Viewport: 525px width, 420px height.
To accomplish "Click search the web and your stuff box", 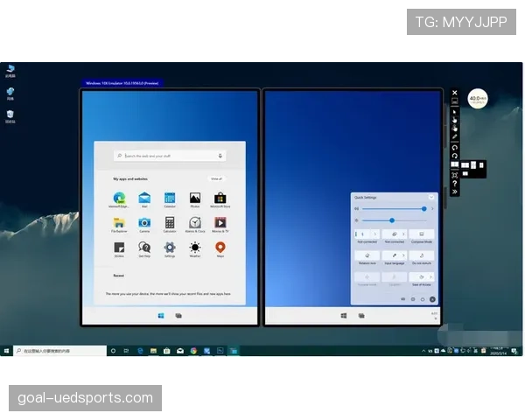I will pos(170,156).
